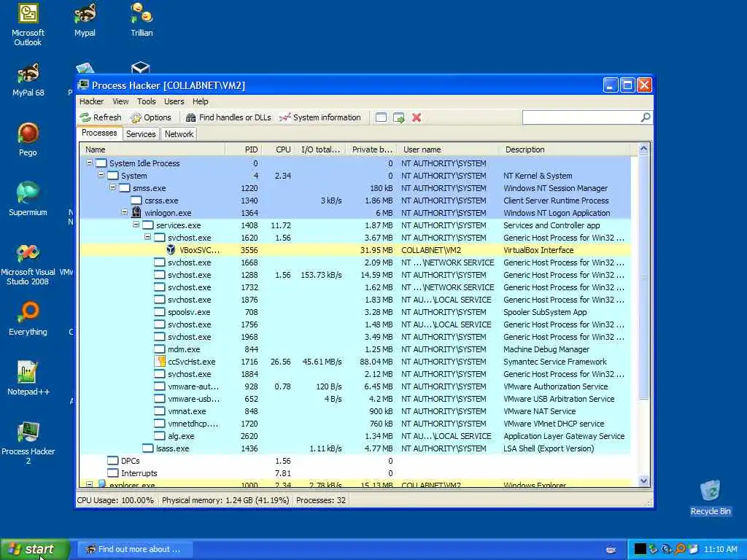Viewport: 747px width, 560px height.
Task: Click the toolbar search input field
Action: (x=581, y=117)
